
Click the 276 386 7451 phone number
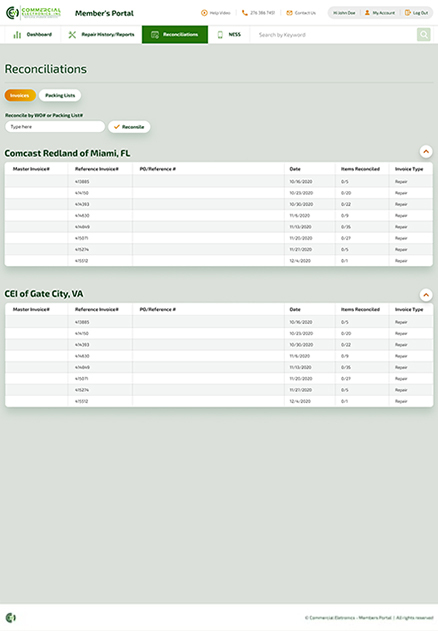pos(262,13)
